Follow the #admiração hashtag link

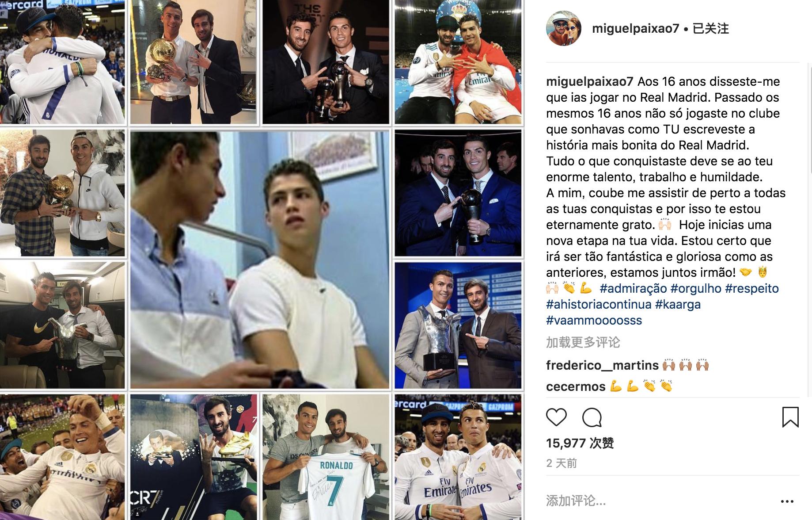pos(633,288)
